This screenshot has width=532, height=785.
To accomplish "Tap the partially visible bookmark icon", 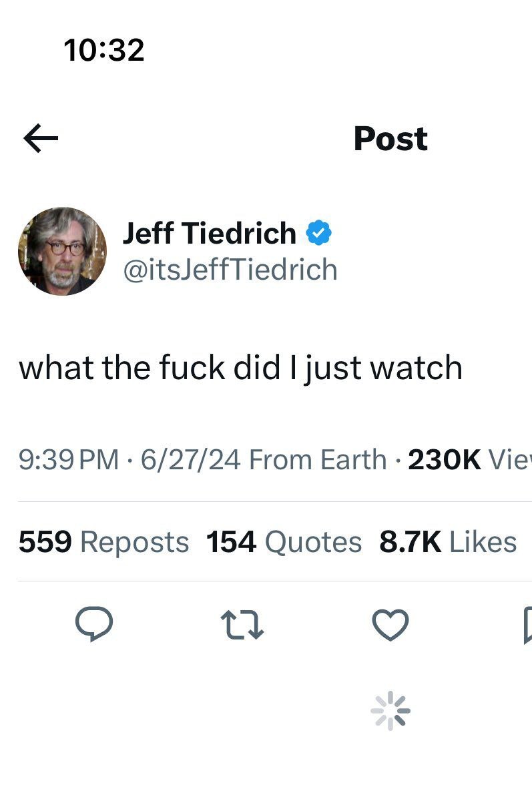I will pos(527,625).
